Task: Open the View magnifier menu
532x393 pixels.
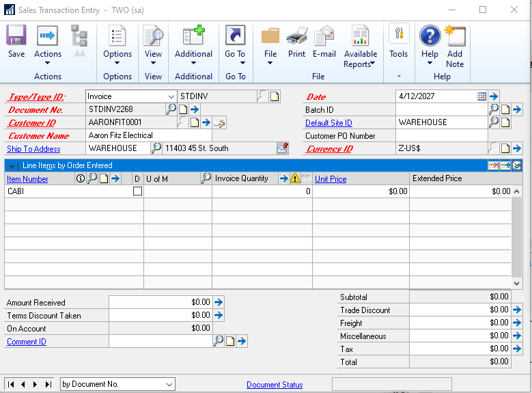Action: pos(153,45)
